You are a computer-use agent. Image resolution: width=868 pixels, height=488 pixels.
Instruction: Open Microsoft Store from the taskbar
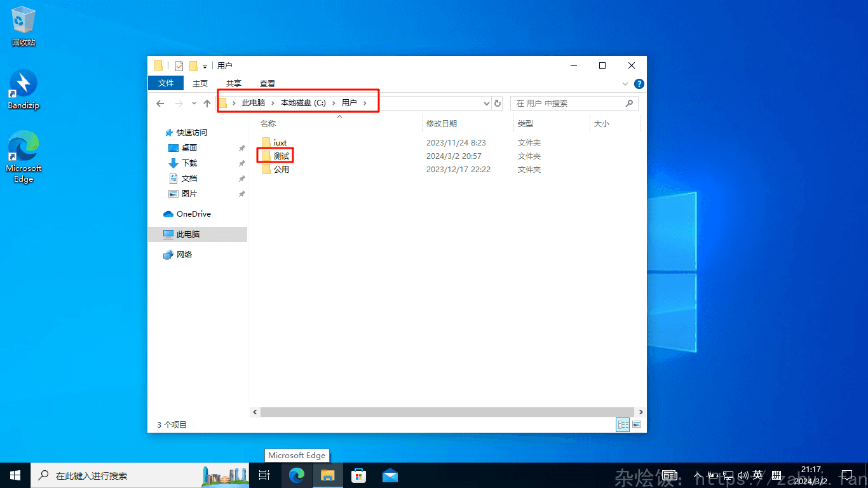pos(359,475)
